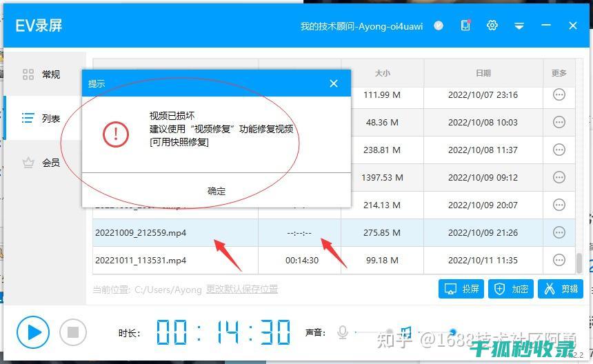Viewport: 593px width, 364px height.
Task: Click the 投屏 button
Action: click(x=461, y=289)
